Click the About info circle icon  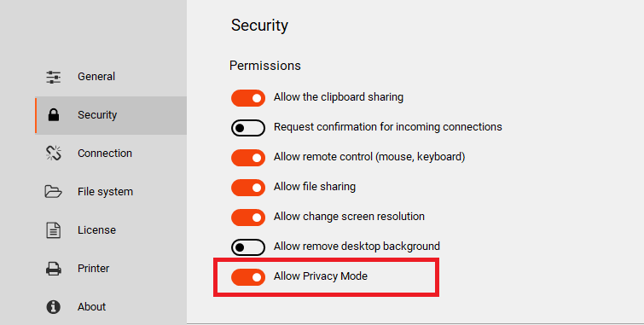(54, 307)
